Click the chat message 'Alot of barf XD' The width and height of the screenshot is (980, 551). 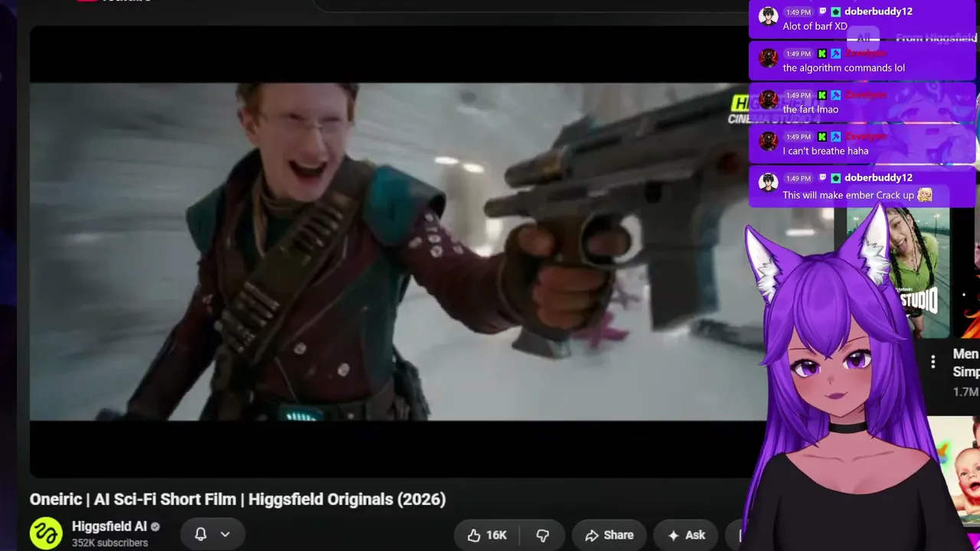[815, 26]
